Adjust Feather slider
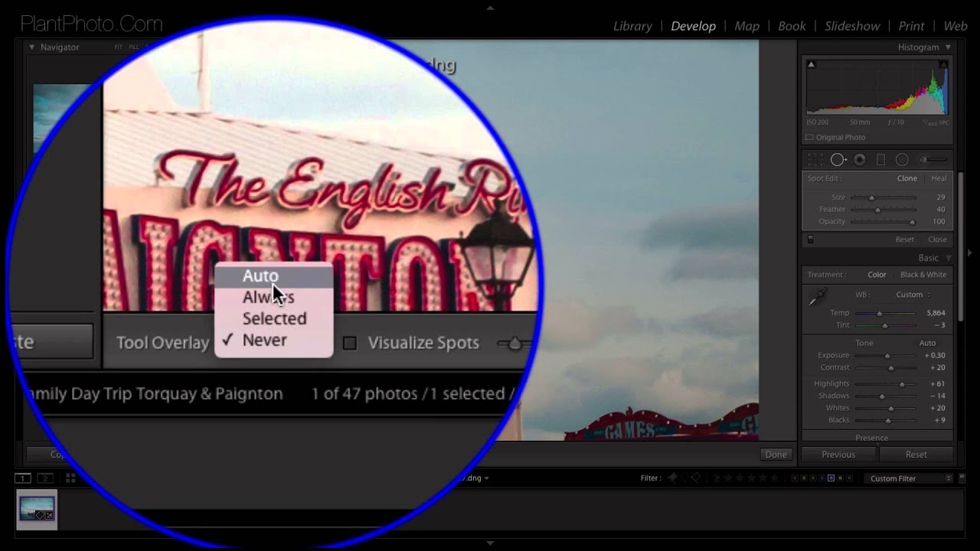This screenshot has width=980, height=551. pos(877,210)
